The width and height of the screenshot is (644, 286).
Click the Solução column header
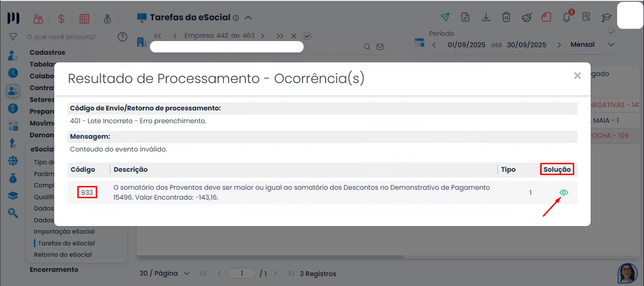coord(557,169)
